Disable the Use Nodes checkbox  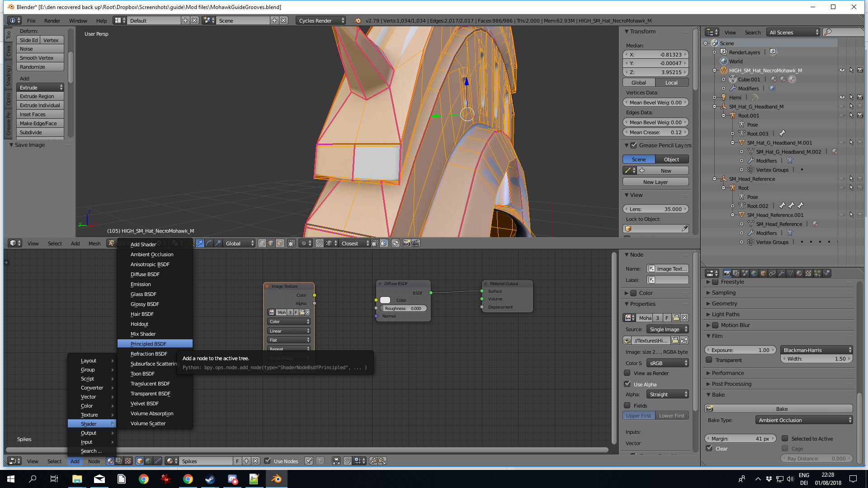coord(268,461)
